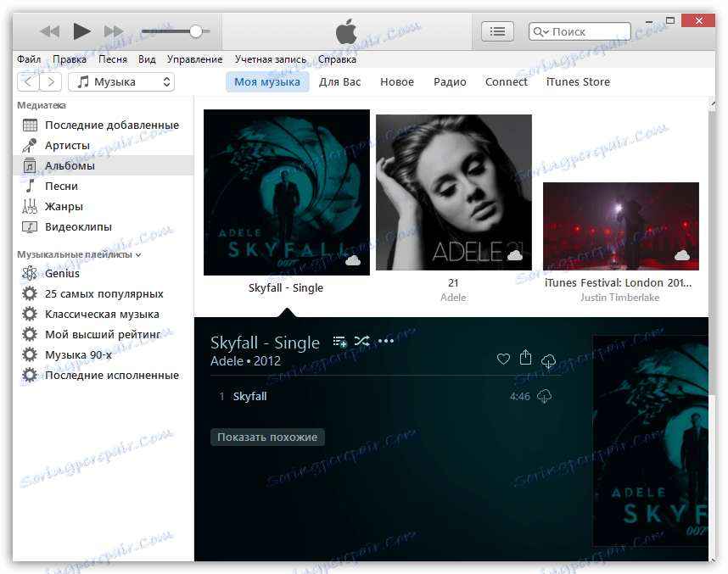
Task: Click the large Skyfall artwork in detail panel
Action: click(x=651, y=441)
